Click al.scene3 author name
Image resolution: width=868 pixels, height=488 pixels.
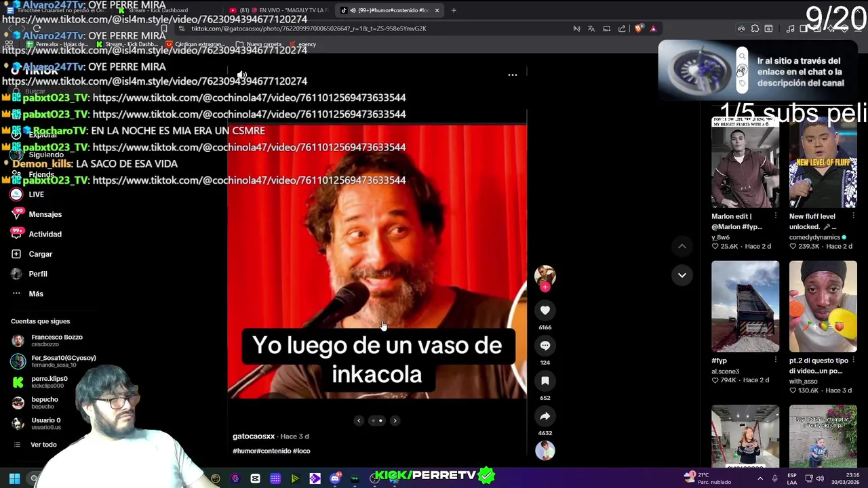[x=726, y=372]
